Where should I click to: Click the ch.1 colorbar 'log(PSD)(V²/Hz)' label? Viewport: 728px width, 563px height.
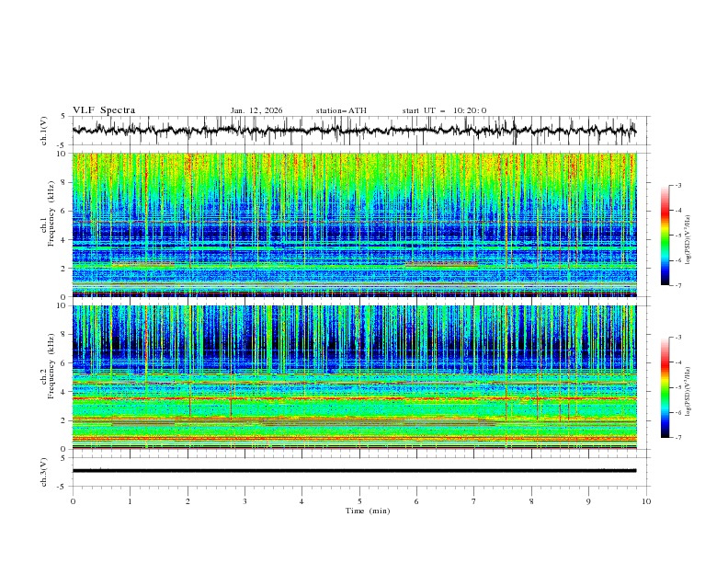(688, 240)
